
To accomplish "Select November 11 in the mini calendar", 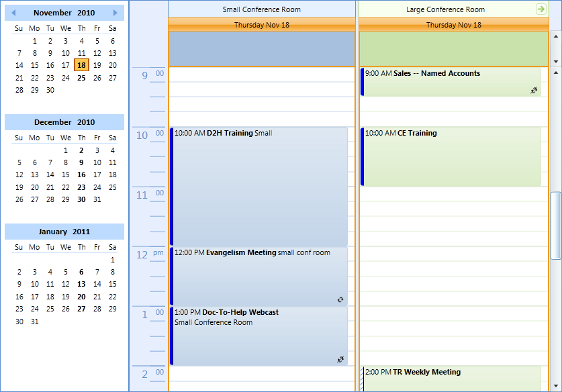I will 81,53.
